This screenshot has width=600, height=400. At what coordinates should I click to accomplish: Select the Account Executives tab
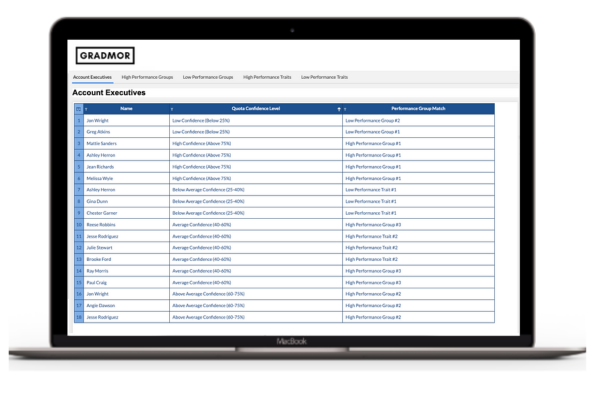coord(92,77)
